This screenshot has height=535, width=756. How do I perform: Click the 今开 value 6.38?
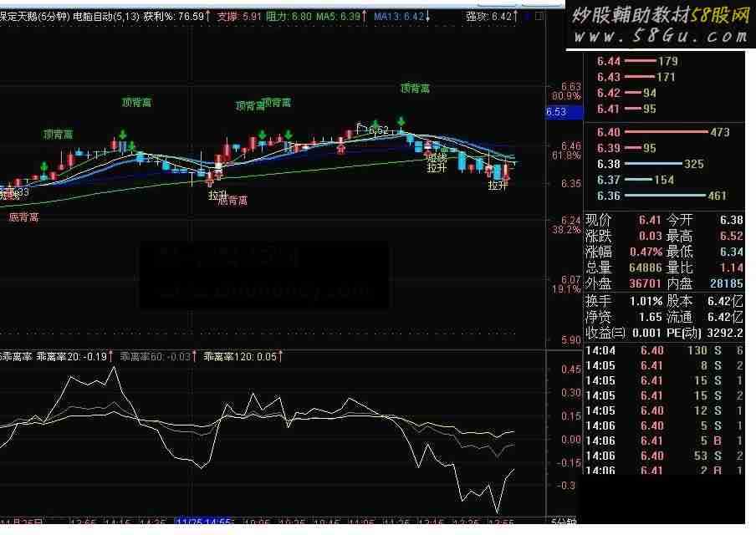(x=732, y=220)
